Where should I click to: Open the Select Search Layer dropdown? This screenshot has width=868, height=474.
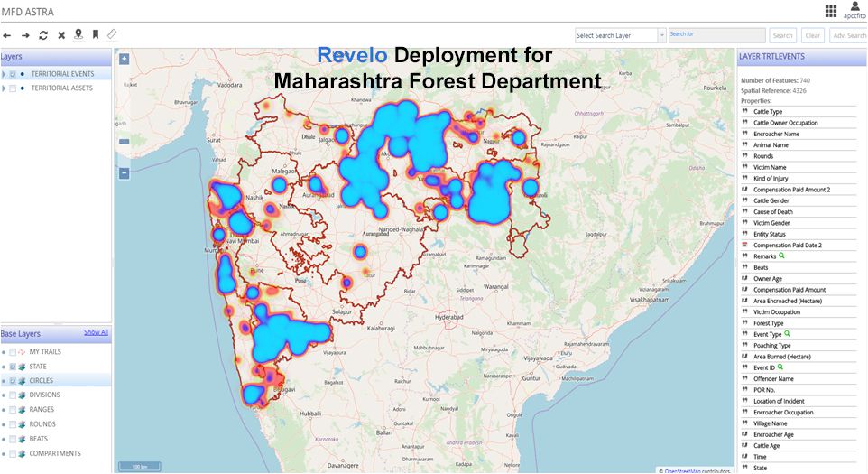coord(620,35)
